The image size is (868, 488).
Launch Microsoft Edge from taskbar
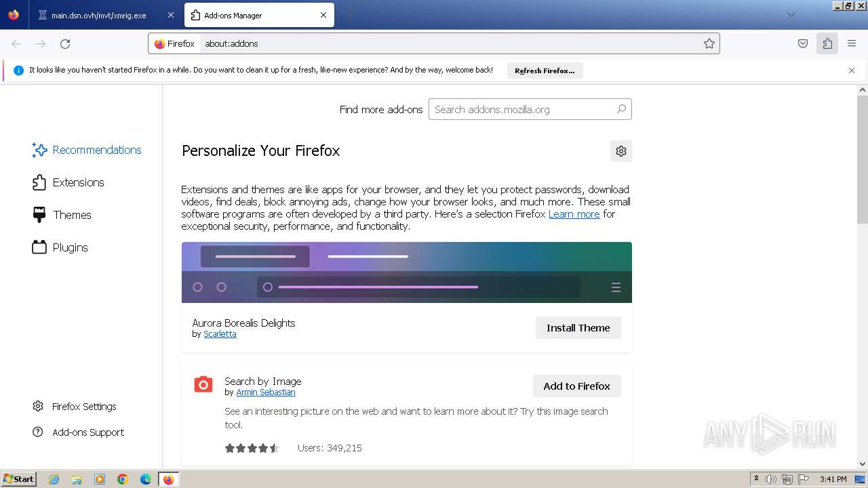[146, 479]
